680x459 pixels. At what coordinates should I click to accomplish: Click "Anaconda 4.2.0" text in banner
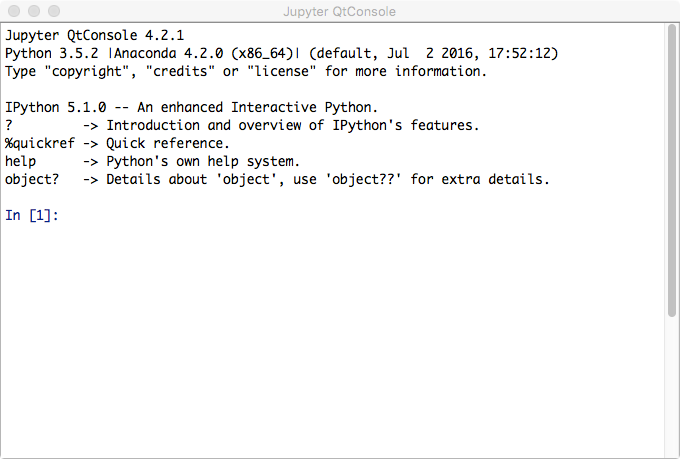point(168,53)
